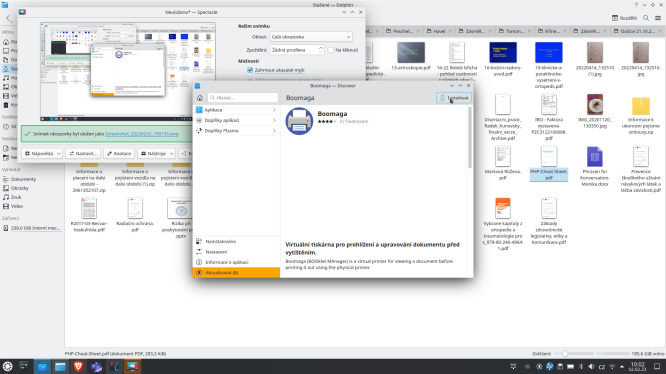The width and height of the screenshot is (666, 374).
Task: Launch Brave browser from taskbar
Action: click(x=78, y=366)
